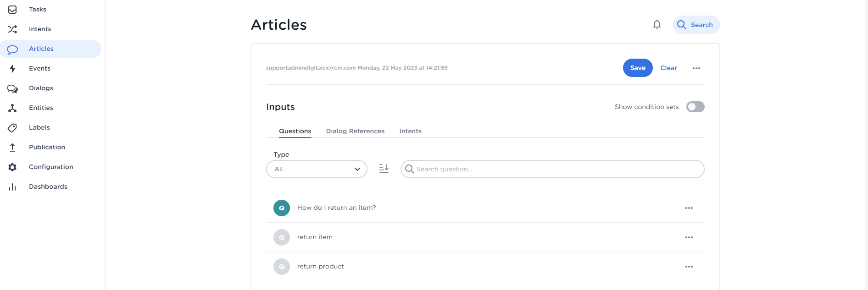The image size is (868, 290).
Task: Open the notifications bell
Action: [x=657, y=25]
